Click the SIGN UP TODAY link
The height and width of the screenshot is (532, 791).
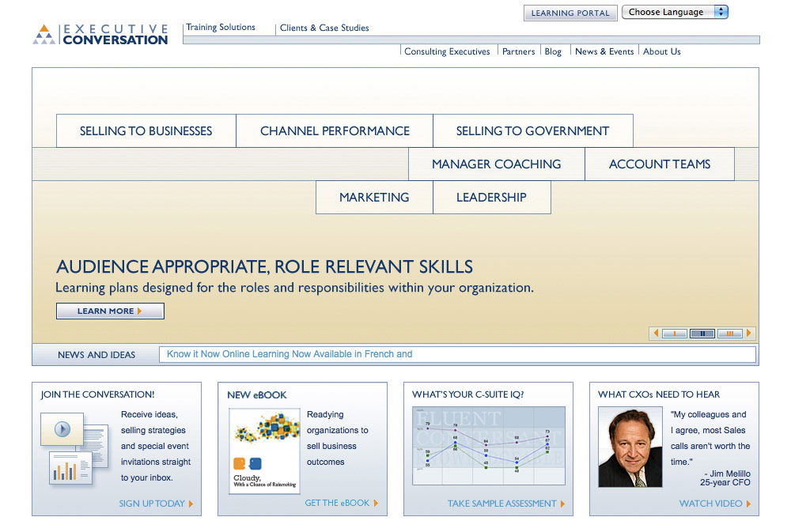point(151,504)
